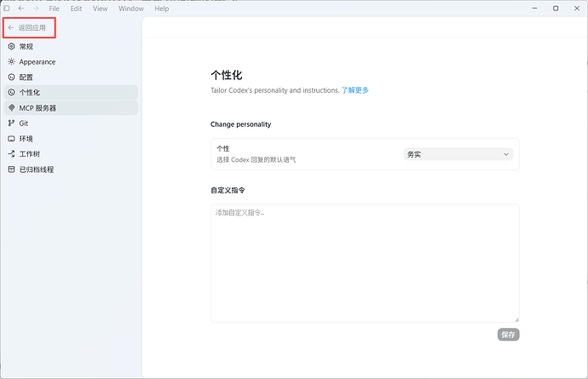The image size is (588, 379).
Task: Close the settings window
Action: pos(577,9)
